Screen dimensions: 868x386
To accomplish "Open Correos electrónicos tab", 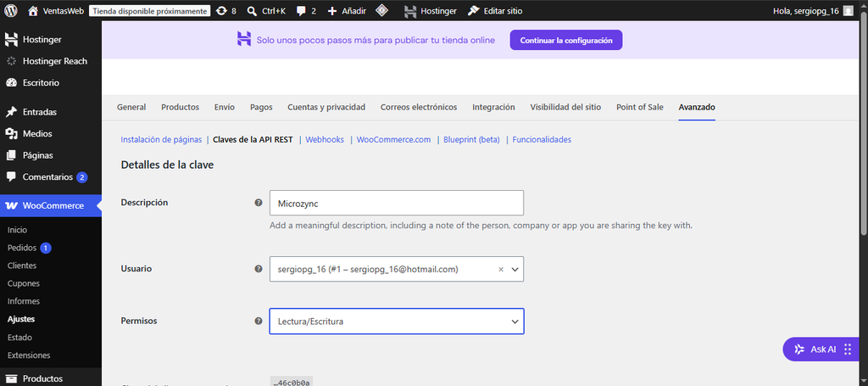I will pos(419,107).
